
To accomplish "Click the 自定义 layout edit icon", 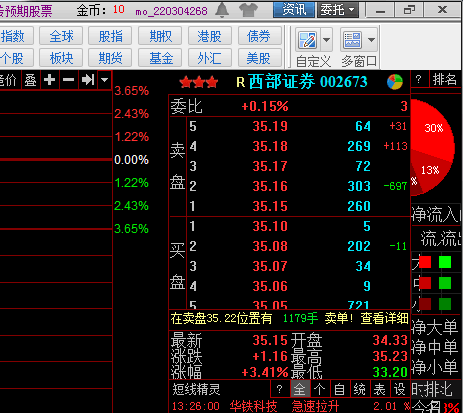I will (307, 40).
